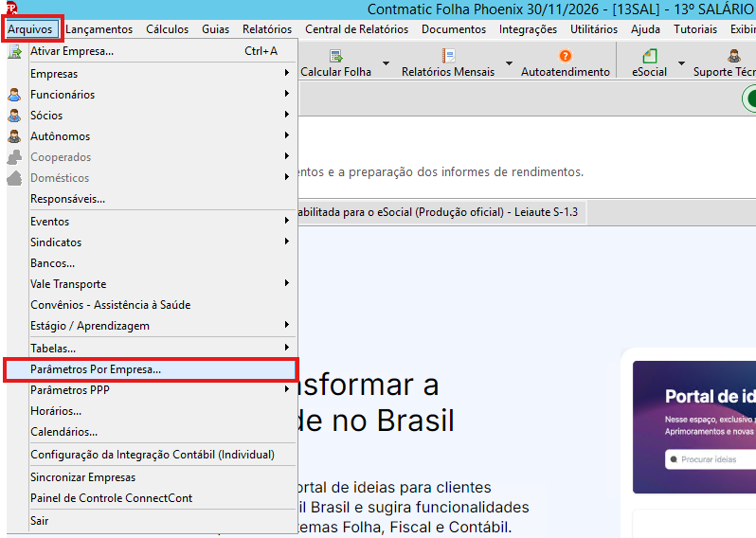Screen dimensions: 756x538
Task: Expand the Vale Transporte submenu
Action: pos(287,283)
